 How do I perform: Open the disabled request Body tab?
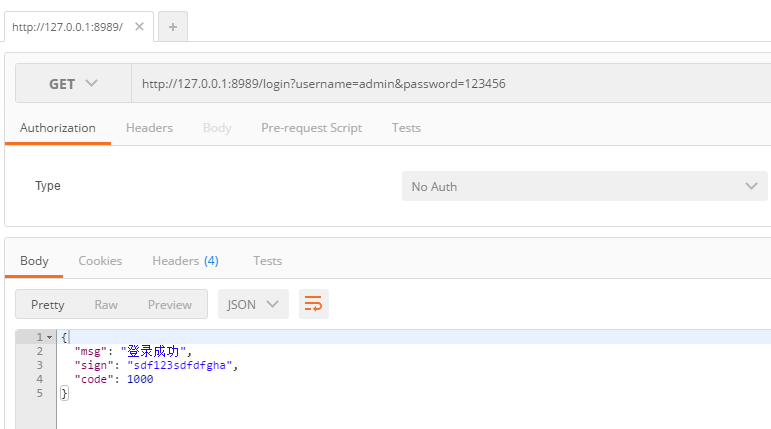(217, 128)
